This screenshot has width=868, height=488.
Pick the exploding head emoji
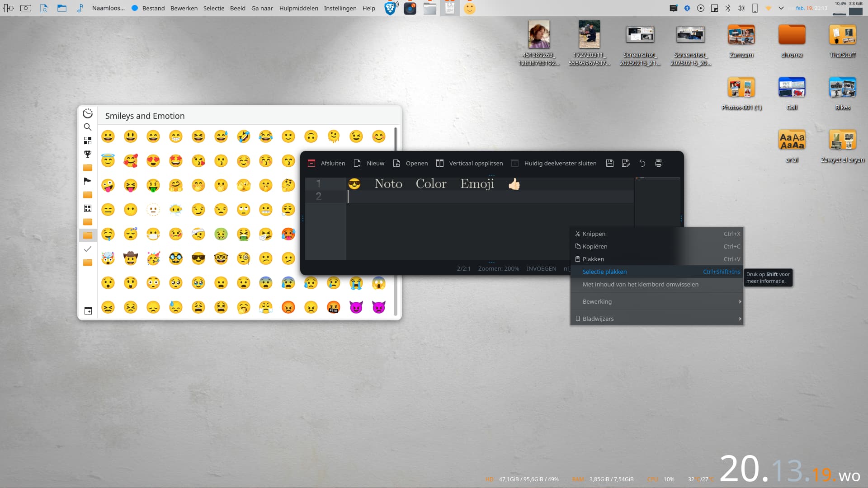click(108, 258)
